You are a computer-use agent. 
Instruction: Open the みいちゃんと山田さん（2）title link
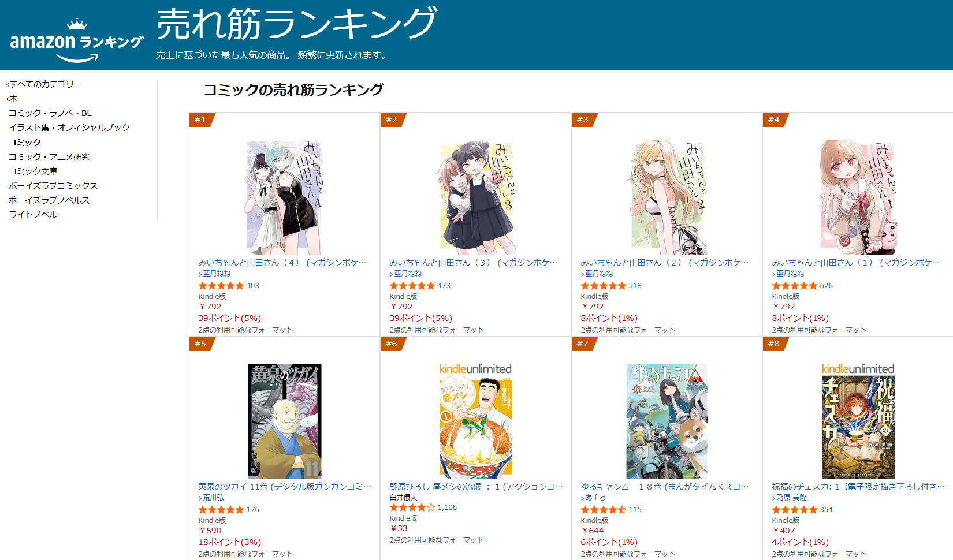(x=664, y=263)
